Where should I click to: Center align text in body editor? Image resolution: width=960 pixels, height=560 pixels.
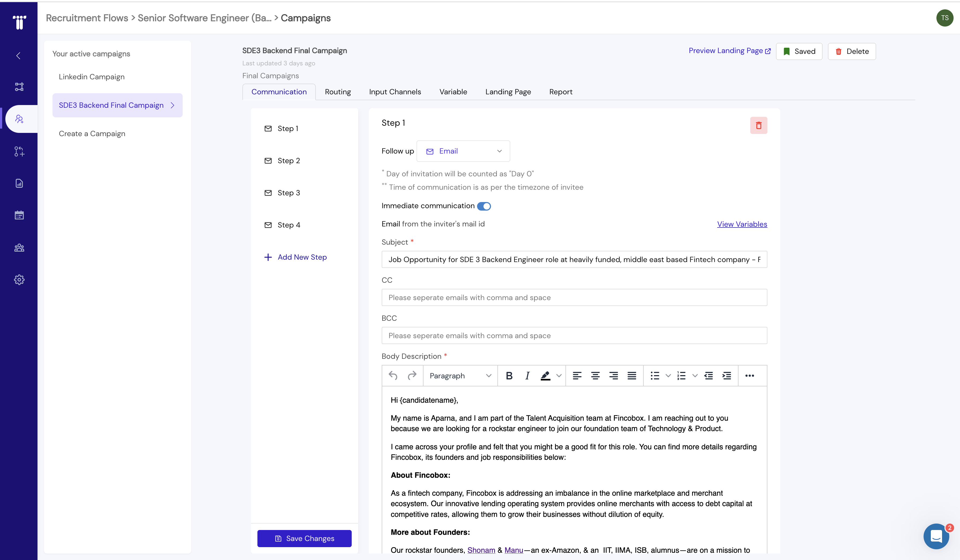tap(595, 376)
